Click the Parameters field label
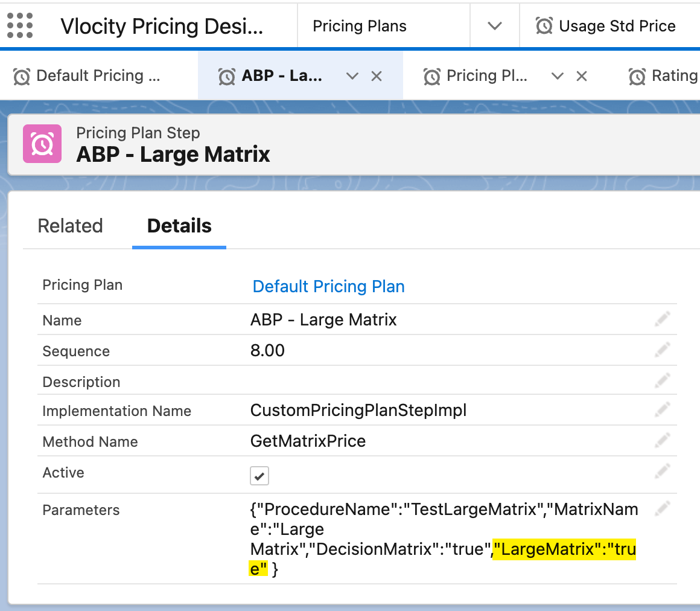 [81, 510]
